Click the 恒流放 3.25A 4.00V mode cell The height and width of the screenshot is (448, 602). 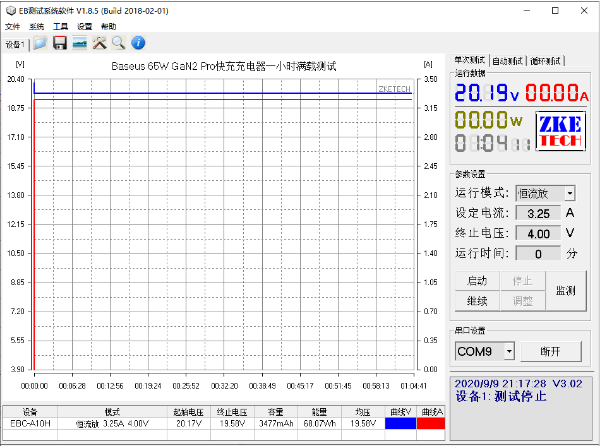click(x=112, y=423)
